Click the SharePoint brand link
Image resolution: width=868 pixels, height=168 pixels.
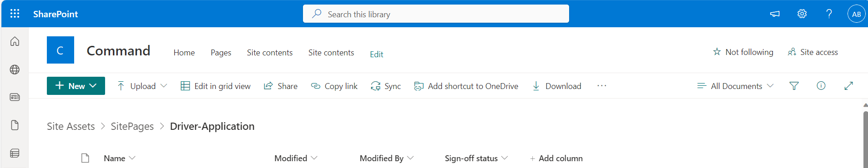pyautogui.click(x=56, y=14)
